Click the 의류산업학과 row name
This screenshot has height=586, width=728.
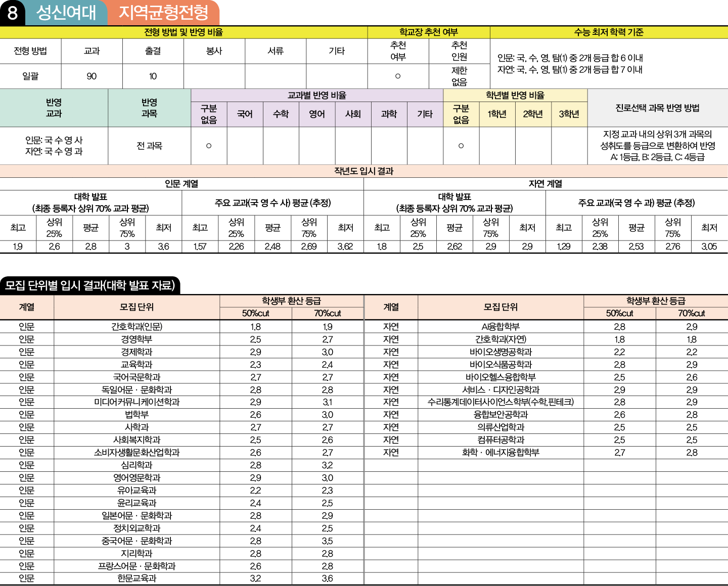[500, 427]
